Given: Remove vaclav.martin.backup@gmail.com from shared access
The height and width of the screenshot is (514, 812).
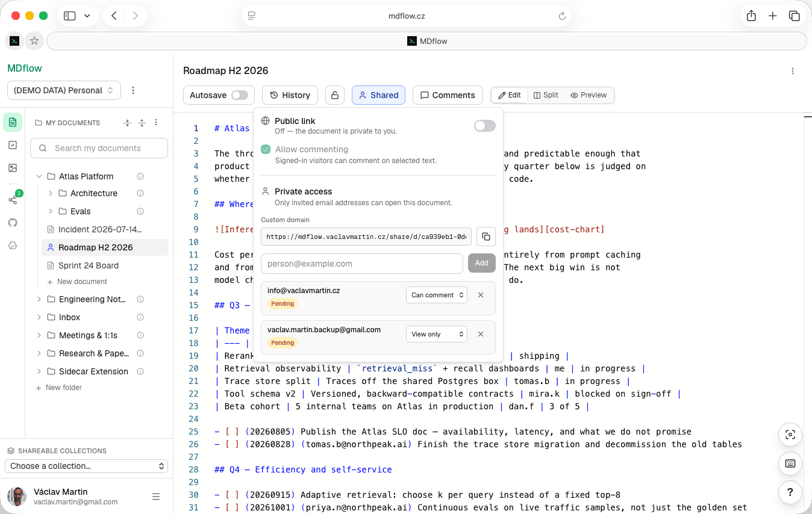Looking at the screenshot, I should click(x=481, y=334).
